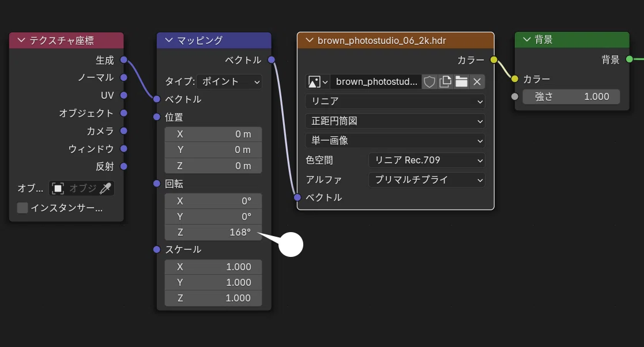The width and height of the screenshot is (644, 347).
Task: Adjust the 強さ 1.000 slider
Action: coord(571,96)
